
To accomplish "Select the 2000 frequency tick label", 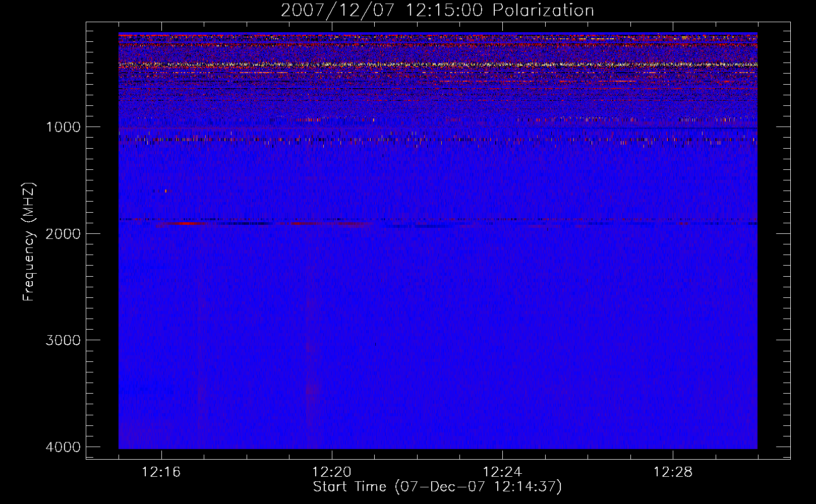I will pyautogui.click(x=63, y=233).
